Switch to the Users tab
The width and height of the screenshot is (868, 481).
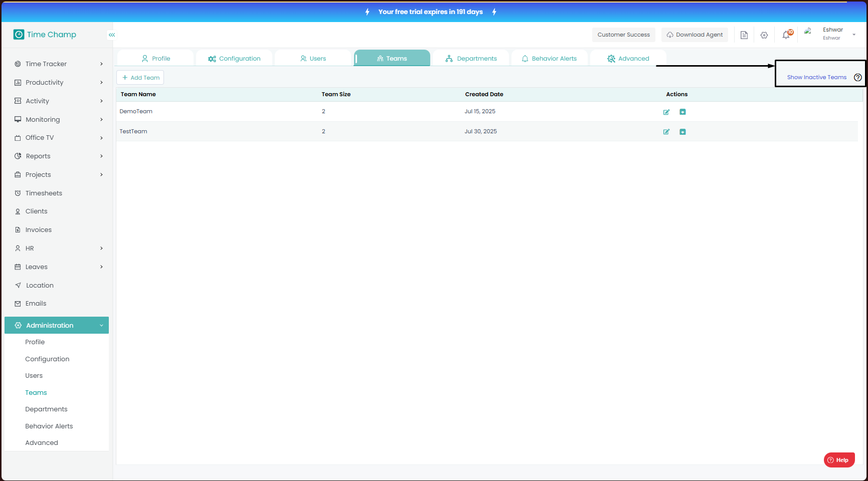point(313,58)
